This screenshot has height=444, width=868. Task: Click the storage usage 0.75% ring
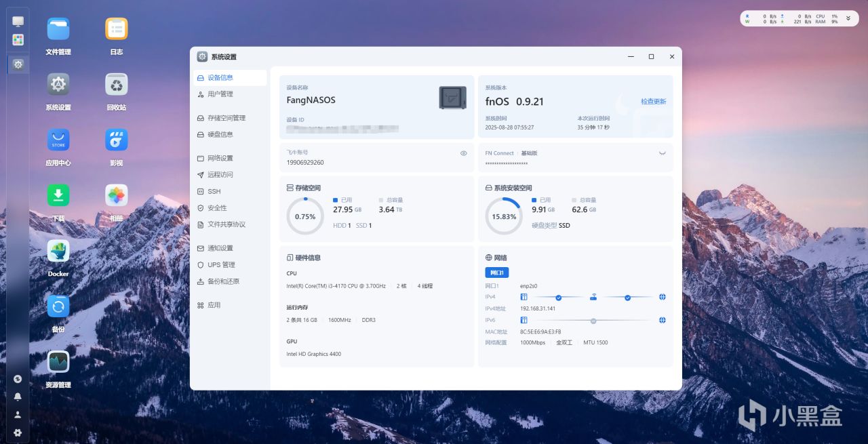305,216
